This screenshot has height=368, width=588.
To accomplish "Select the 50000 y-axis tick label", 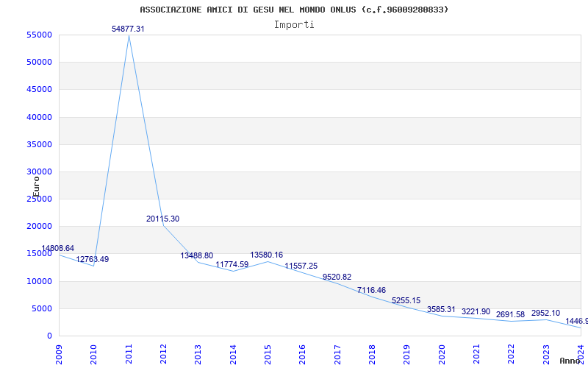I will (x=39, y=62).
